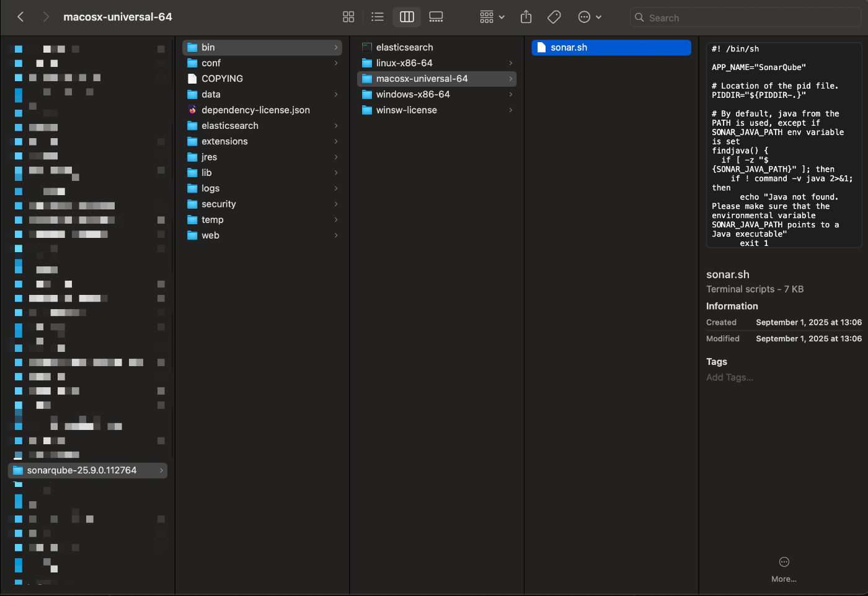868x596 pixels.
Task: Select the lib folder
Action: point(262,173)
